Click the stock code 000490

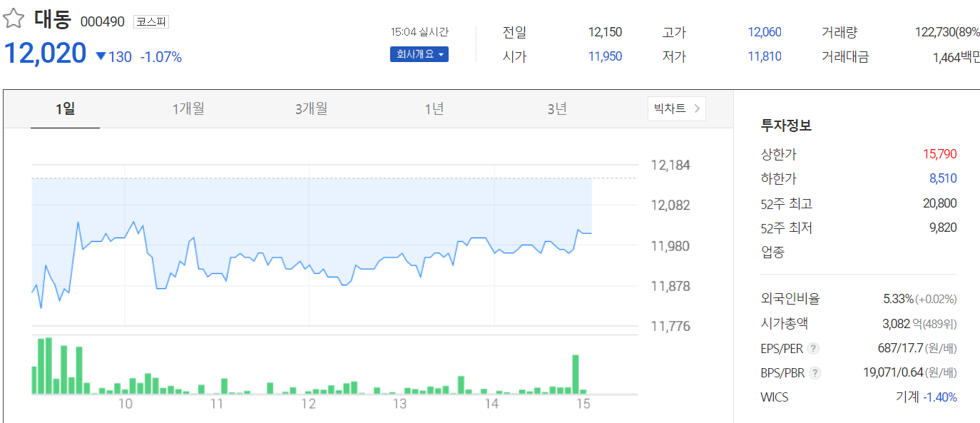point(103,22)
